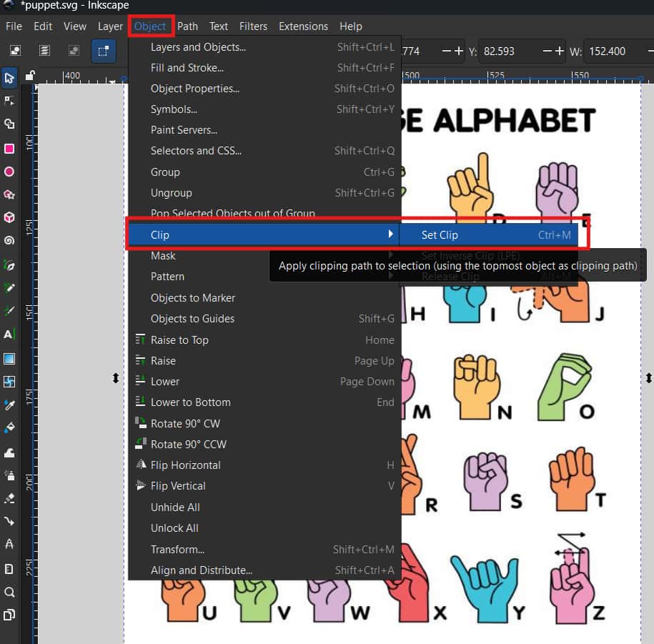The image size is (654, 644).
Task: Select the Calligraphy tool
Action: tap(9, 311)
